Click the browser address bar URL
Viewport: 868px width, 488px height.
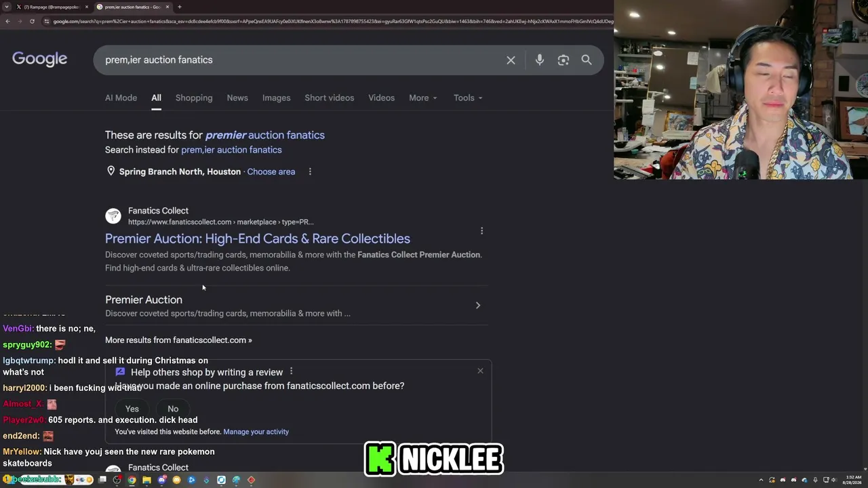point(332,21)
